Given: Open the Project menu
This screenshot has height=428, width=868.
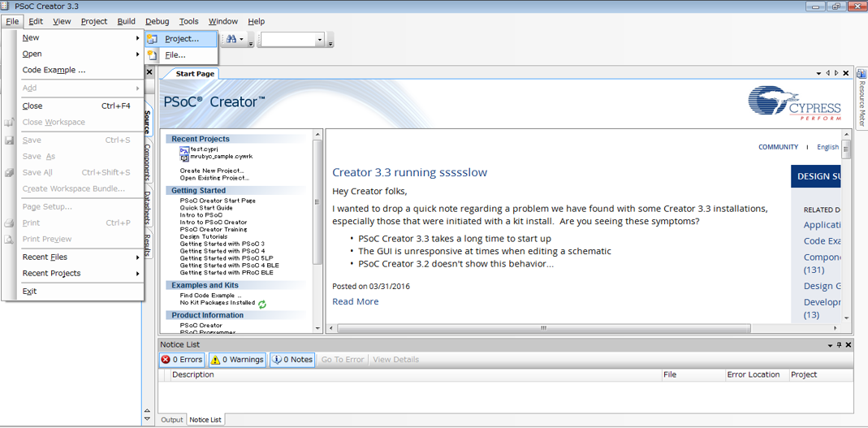Looking at the screenshot, I should pos(94,22).
